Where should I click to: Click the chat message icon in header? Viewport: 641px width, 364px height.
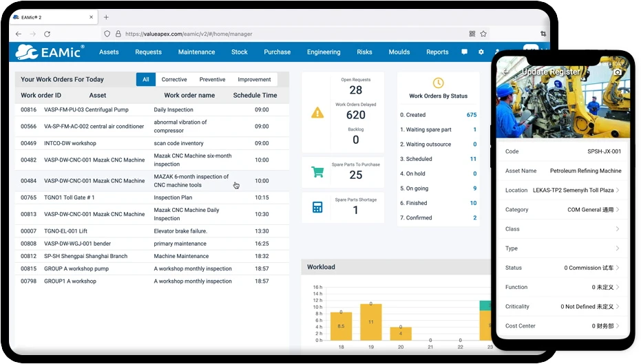point(464,52)
